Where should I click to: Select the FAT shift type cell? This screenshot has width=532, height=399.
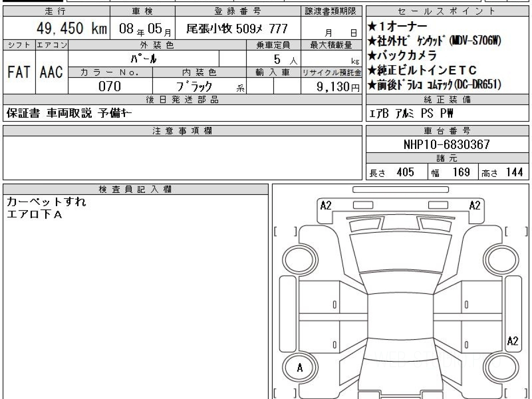point(19,73)
